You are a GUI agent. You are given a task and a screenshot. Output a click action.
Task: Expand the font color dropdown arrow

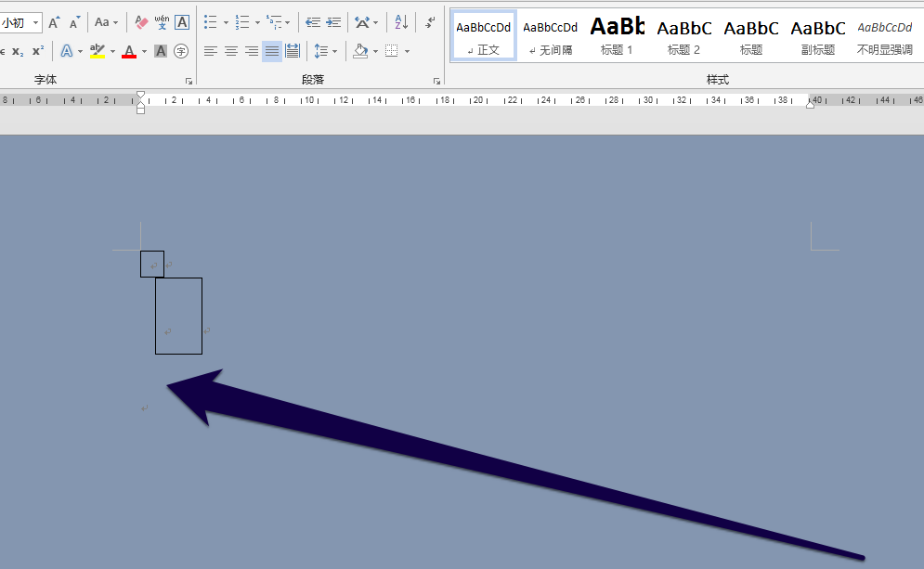click(144, 52)
